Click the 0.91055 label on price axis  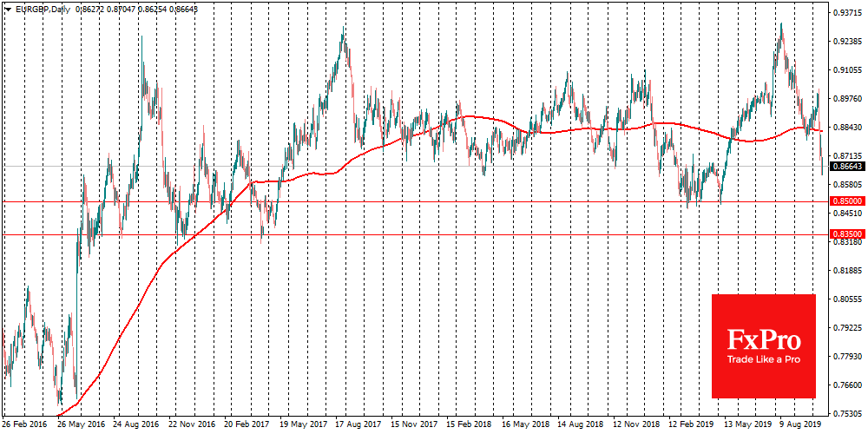click(x=846, y=70)
